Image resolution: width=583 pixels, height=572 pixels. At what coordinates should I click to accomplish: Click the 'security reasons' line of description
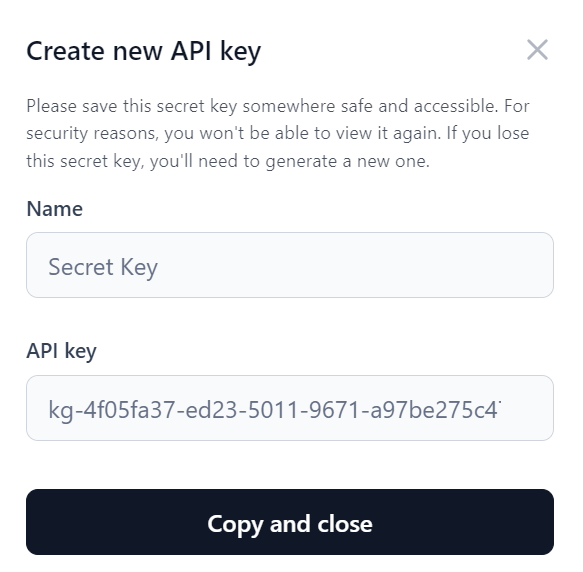278,134
